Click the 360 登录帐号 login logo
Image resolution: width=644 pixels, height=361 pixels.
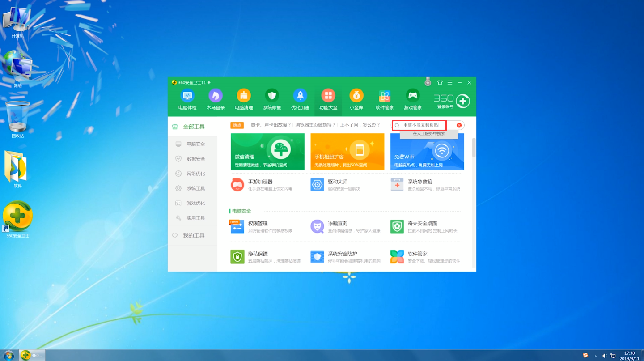[451, 101]
